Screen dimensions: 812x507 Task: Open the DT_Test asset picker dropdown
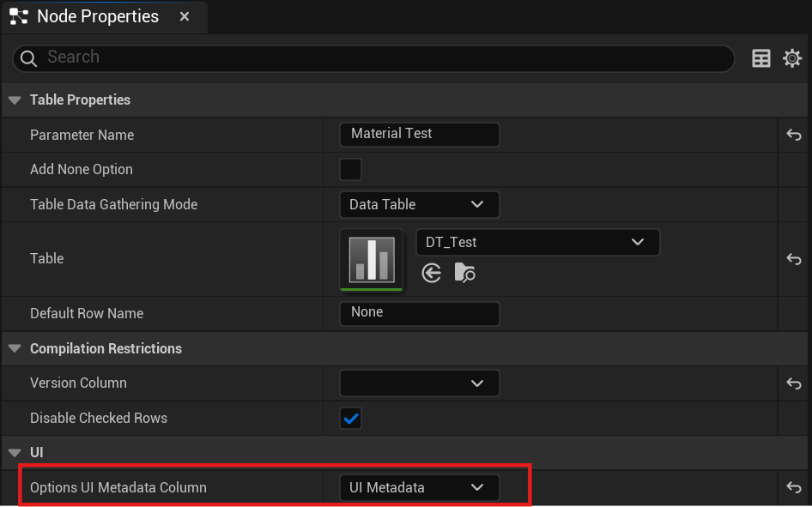tap(538, 242)
